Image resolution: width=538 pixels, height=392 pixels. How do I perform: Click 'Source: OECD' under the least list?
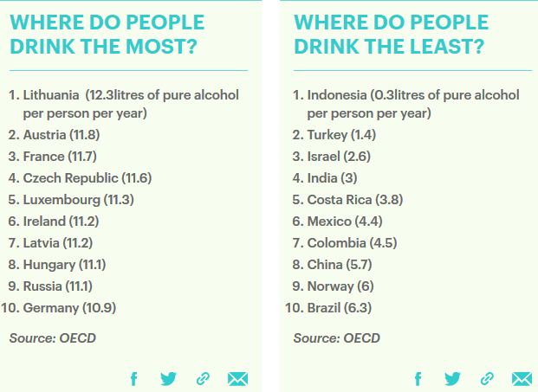(x=336, y=337)
